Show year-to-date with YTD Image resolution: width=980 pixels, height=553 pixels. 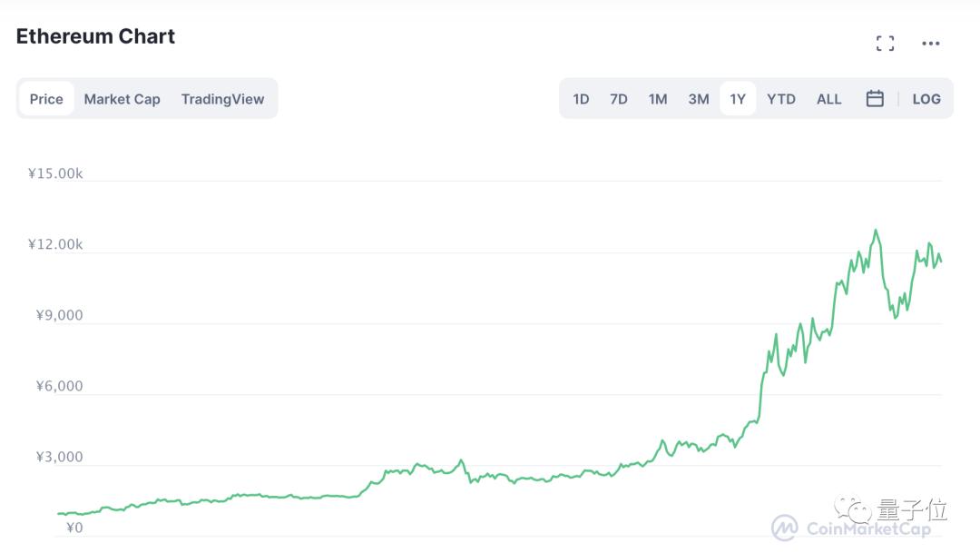781,99
